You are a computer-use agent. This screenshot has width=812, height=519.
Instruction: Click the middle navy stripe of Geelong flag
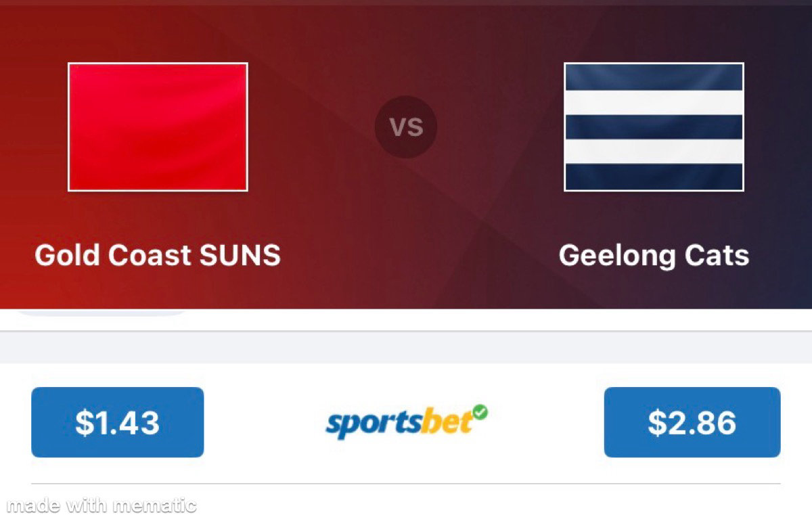[654, 127]
